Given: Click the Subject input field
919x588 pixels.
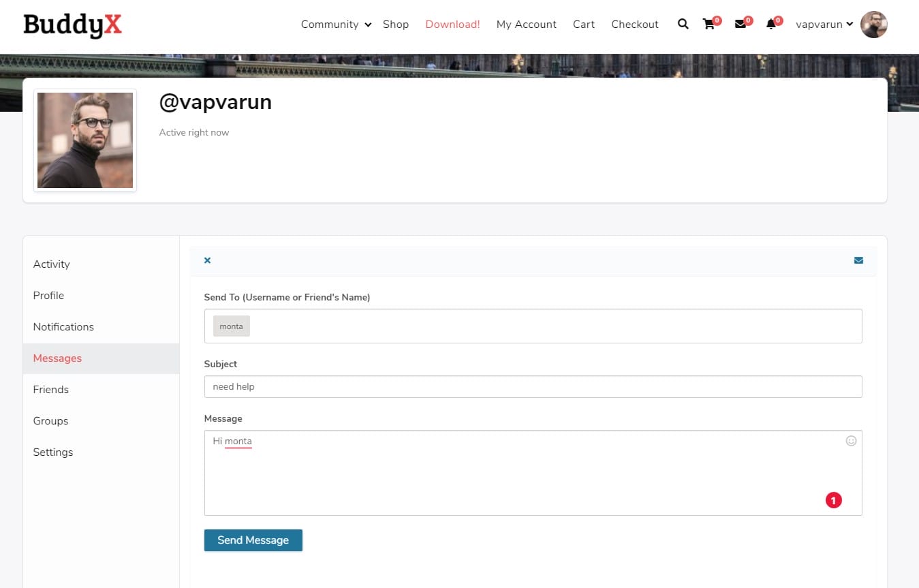Looking at the screenshot, I should [x=533, y=387].
